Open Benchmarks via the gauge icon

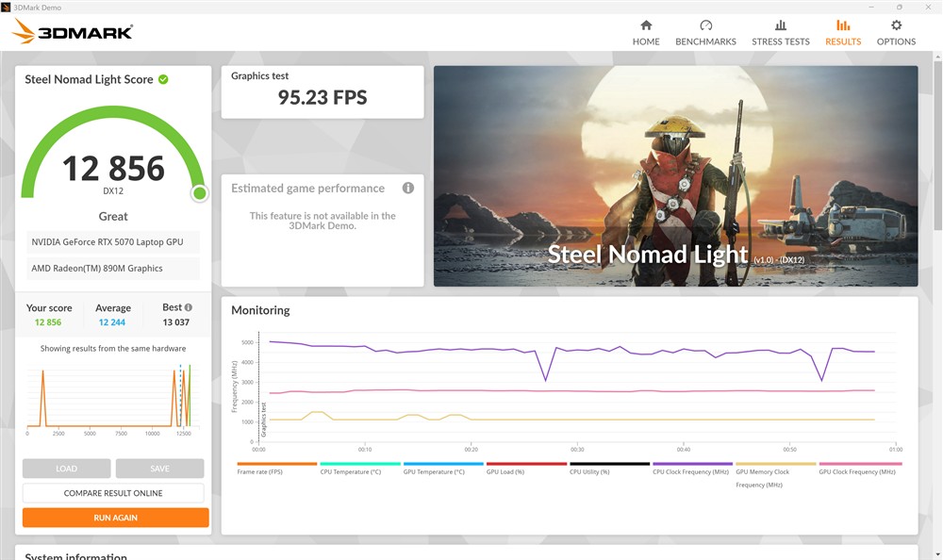705,26
